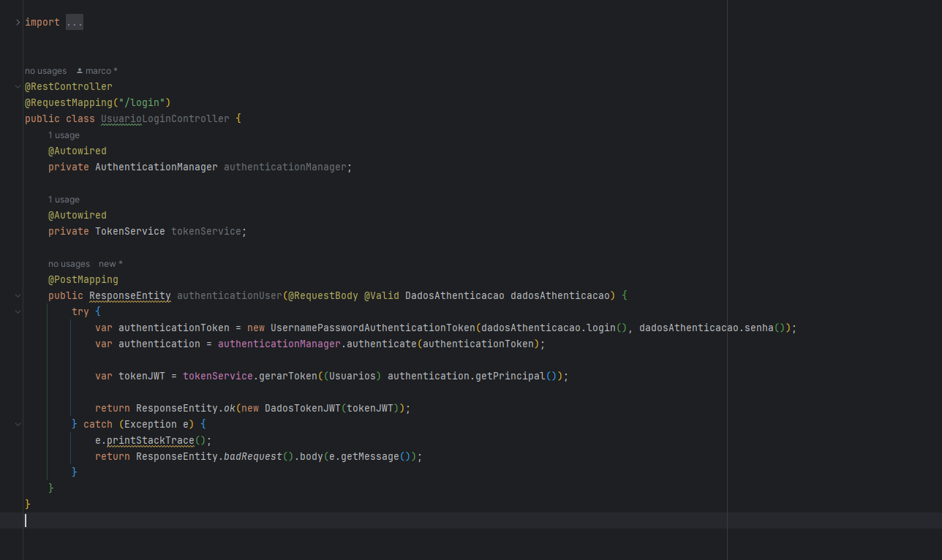The width and height of the screenshot is (942, 560).
Task: Click the (Usuarios) cast type
Action: [x=353, y=377]
